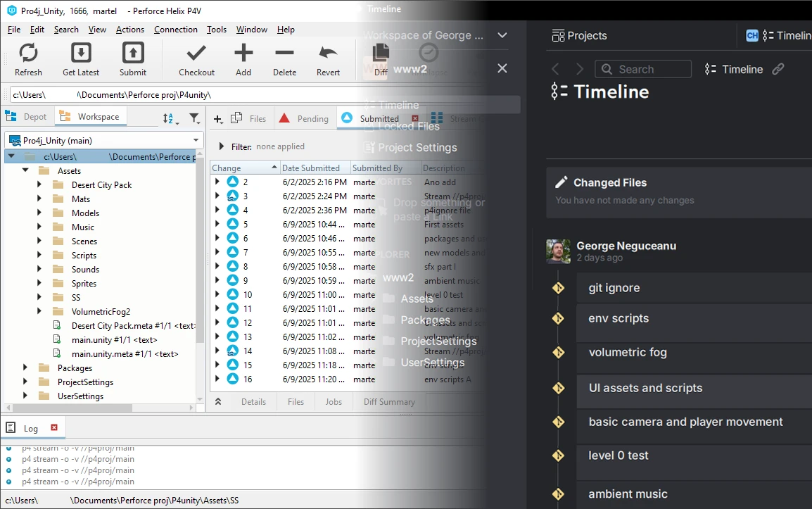Open the Connection menu
Screen dimensions: 812x509
pos(175,30)
